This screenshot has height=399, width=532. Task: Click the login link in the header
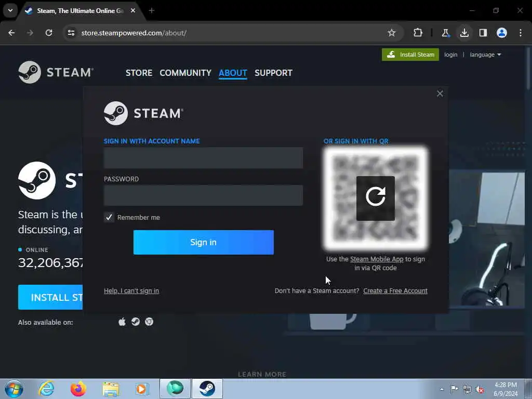click(x=450, y=55)
